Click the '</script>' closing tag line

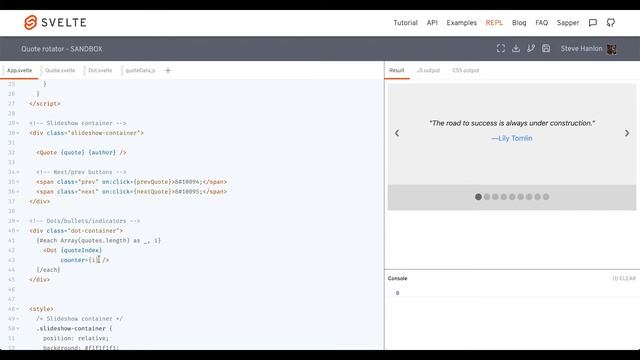[45, 104]
